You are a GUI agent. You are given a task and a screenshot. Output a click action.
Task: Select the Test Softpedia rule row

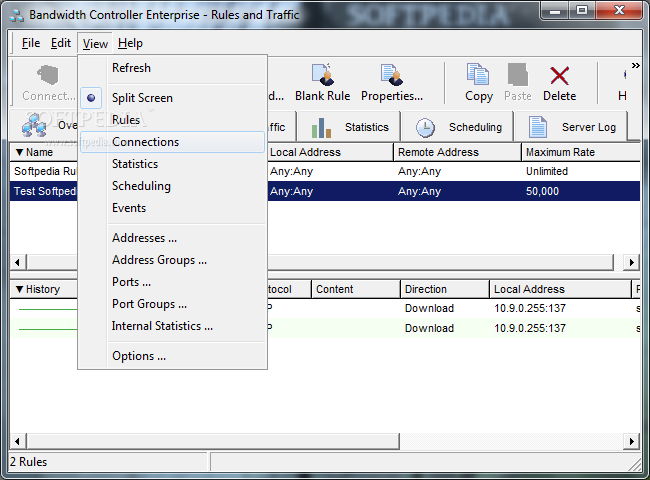[325, 191]
